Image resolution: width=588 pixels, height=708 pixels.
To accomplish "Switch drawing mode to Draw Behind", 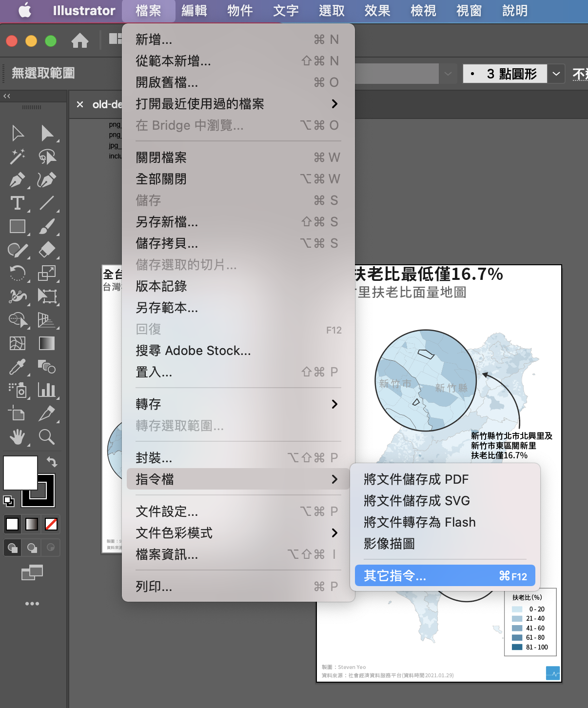I will (31, 548).
